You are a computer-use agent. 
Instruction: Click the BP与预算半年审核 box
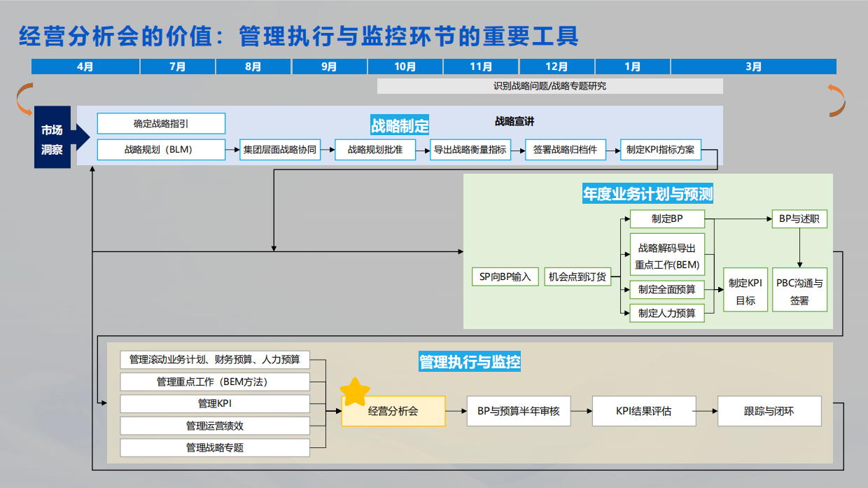519,411
